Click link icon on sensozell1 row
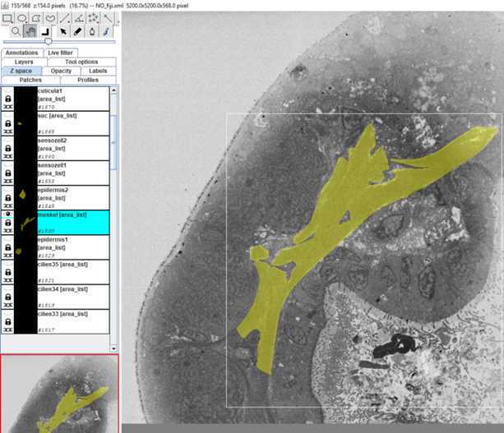 [7, 181]
